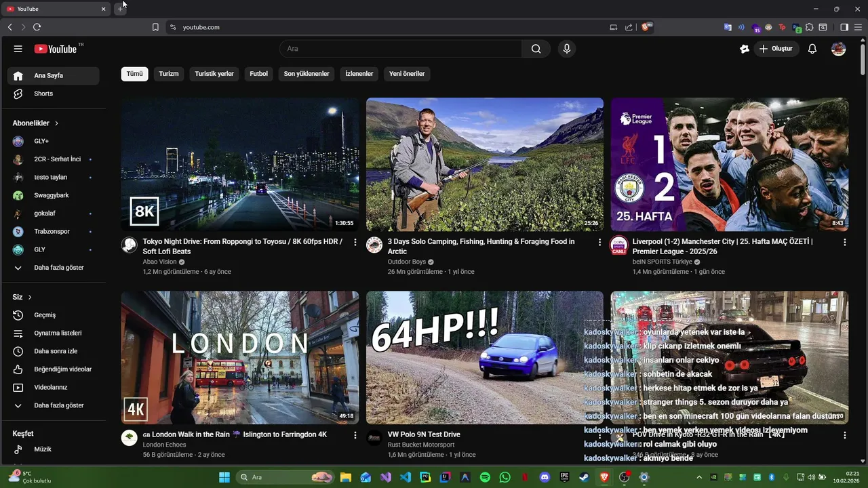This screenshot has width=868, height=488.
Task: Open the account avatar menu
Action: (838, 49)
